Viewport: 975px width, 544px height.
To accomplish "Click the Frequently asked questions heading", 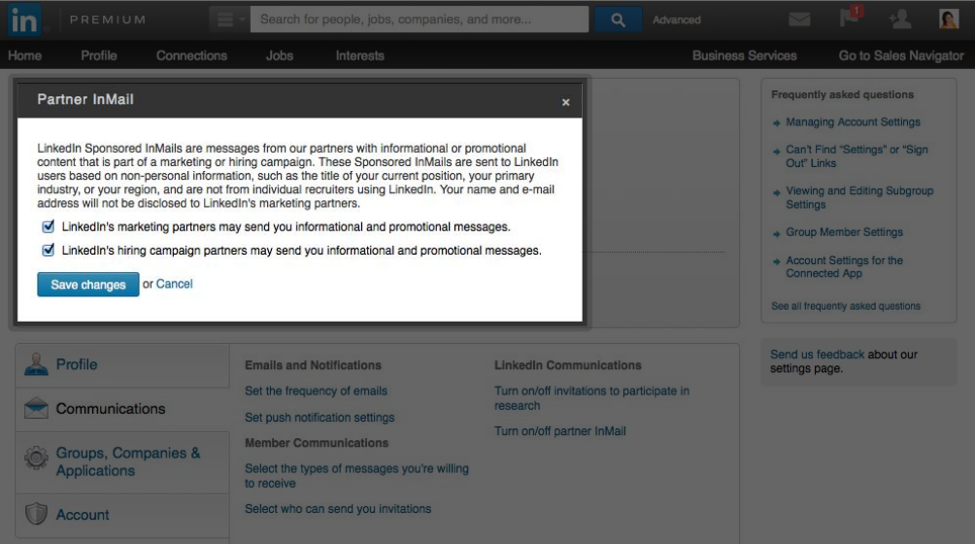I will tap(842, 95).
